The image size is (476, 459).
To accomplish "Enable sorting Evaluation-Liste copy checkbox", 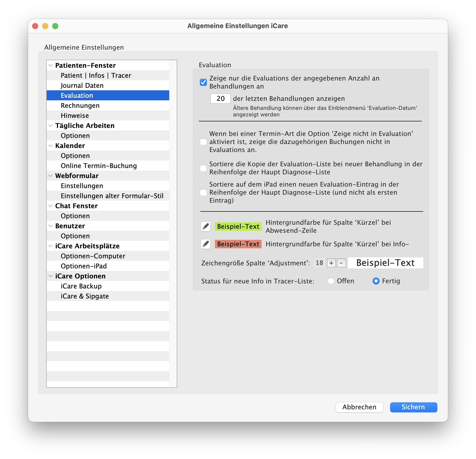I will tap(203, 168).
